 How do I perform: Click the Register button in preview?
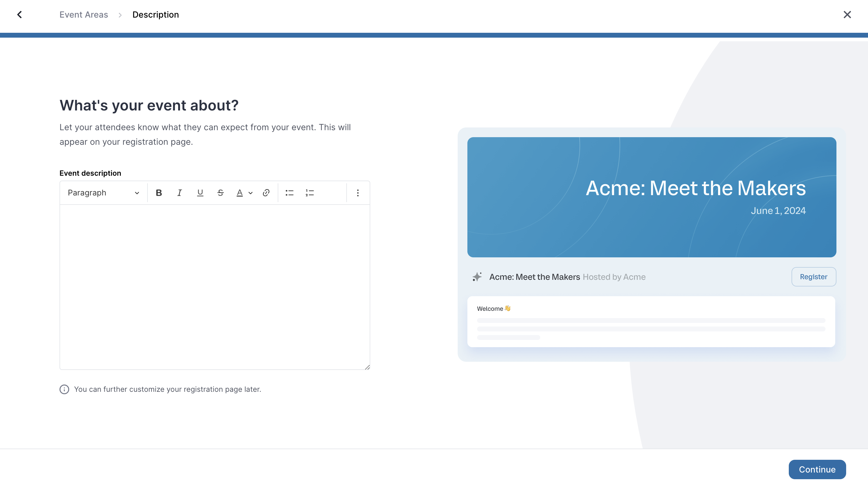(814, 277)
